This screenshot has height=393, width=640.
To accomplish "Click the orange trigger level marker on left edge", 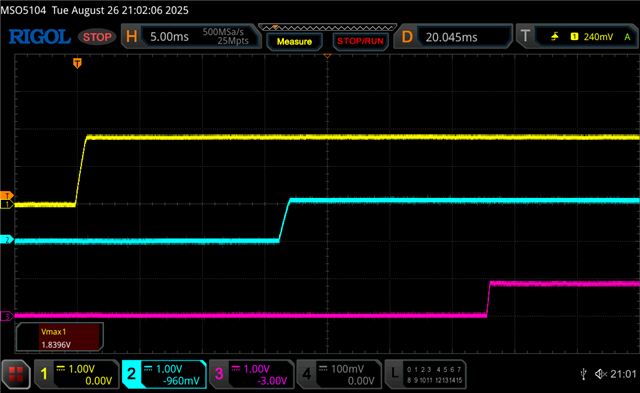I will coord(7,195).
